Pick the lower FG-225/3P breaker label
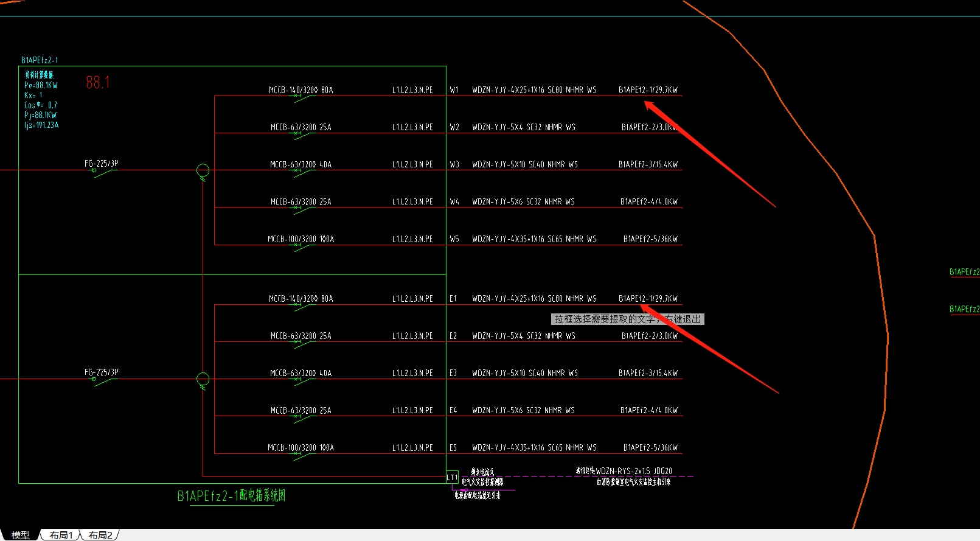Image resolution: width=980 pixels, height=541 pixels. [102, 372]
